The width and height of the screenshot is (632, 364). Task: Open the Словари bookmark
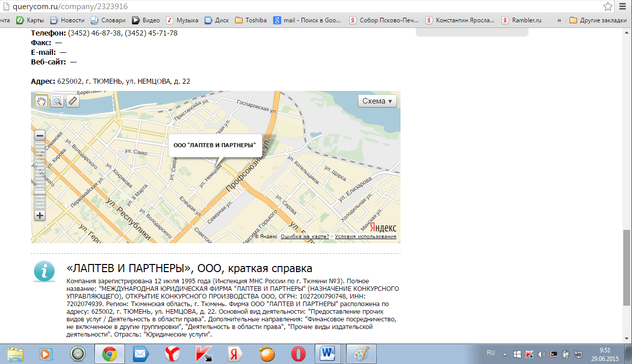point(108,21)
